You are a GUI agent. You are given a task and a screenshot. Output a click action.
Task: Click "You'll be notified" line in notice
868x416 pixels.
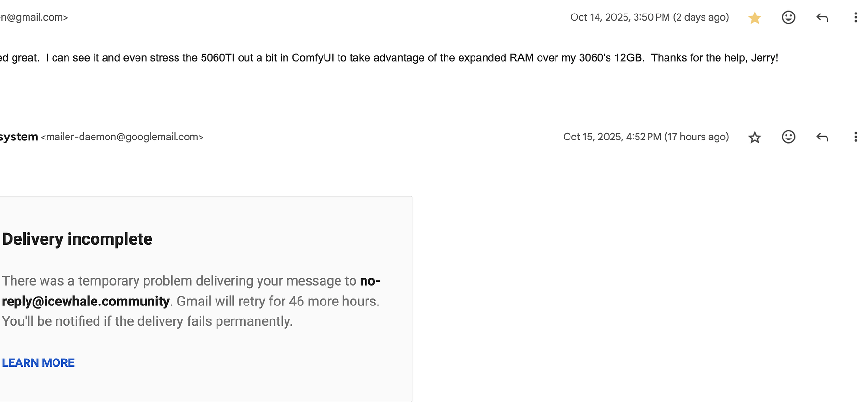[147, 321]
